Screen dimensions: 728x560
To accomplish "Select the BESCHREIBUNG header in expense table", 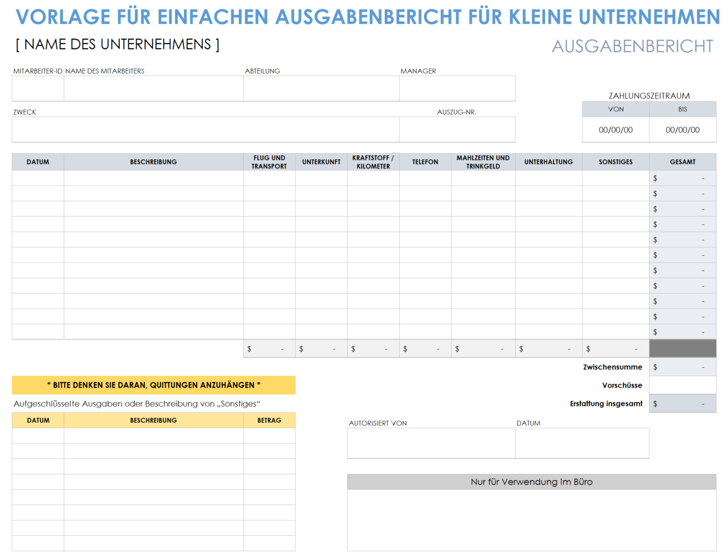I will coord(154,162).
